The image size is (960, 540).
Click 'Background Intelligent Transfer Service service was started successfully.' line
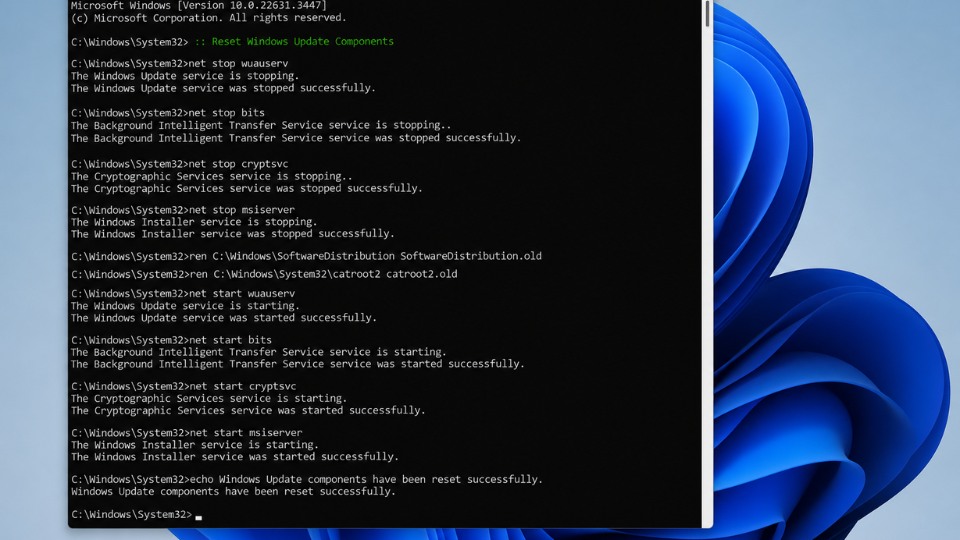(x=298, y=364)
